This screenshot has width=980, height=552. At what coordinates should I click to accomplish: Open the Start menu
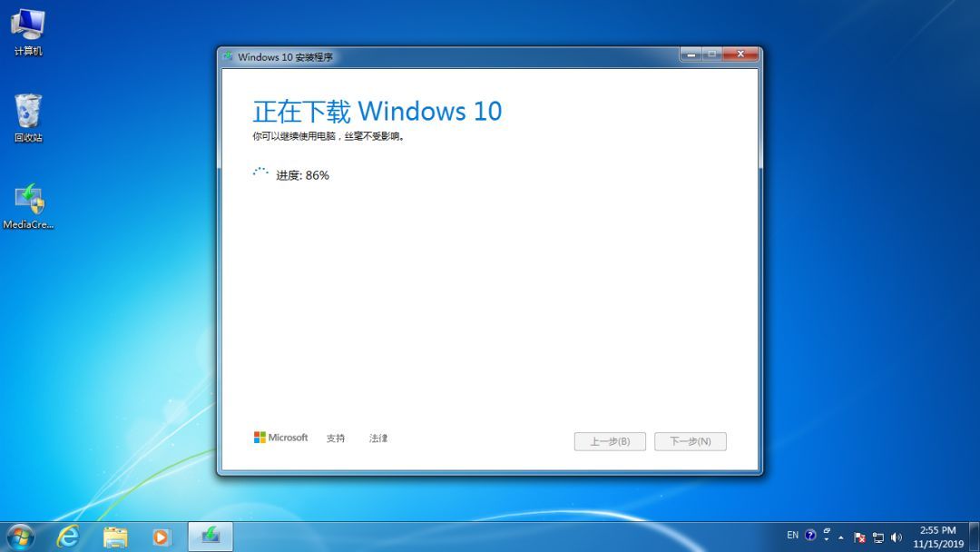pos(19,537)
